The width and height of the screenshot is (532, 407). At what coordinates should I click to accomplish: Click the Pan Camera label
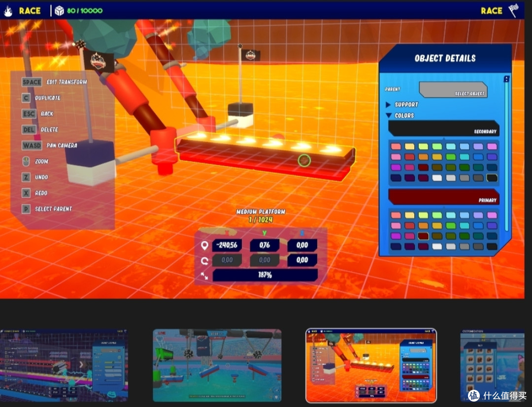pyautogui.click(x=62, y=145)
